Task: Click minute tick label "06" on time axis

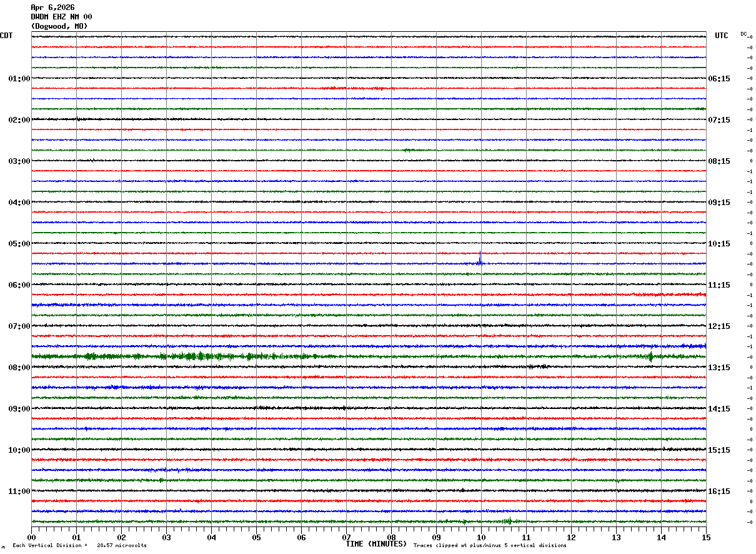Action: pyautogui.click(x=301, y=537)
